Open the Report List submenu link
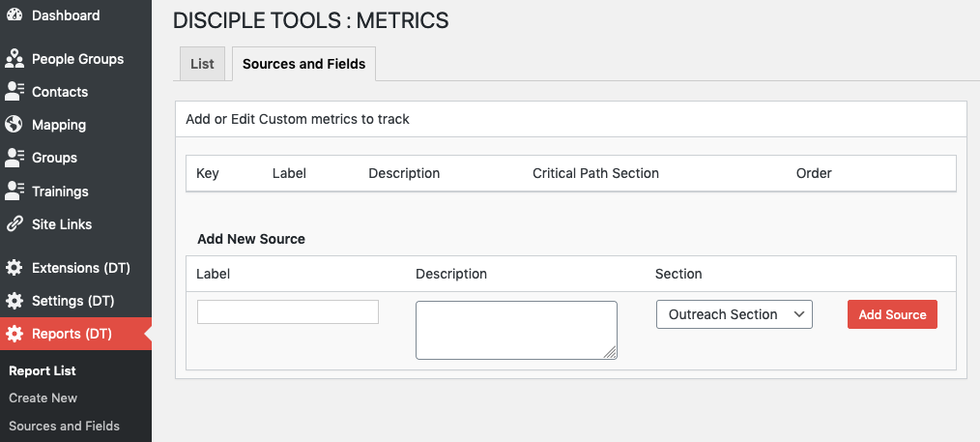980x442 pixels. point(43,370)
